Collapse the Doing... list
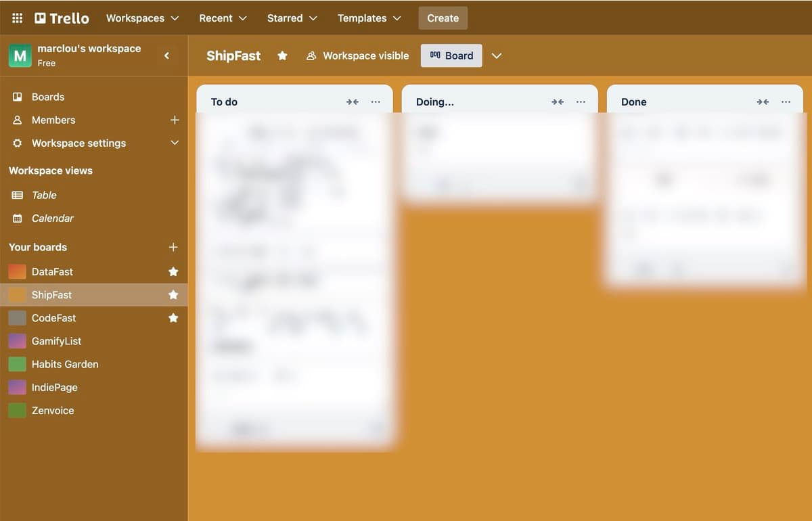The image size is (812, 521). (x=558, y=101)
